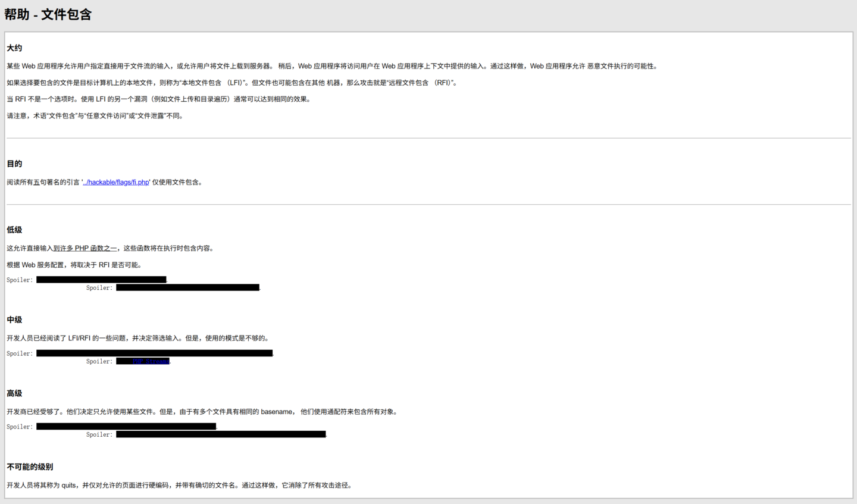
Task: Click the '请注意，术语' paragraph
Action: click(x=96, y=116)
